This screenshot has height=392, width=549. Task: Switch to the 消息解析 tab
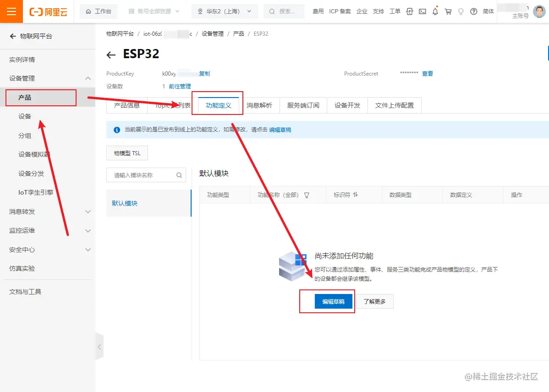point(259,105)
